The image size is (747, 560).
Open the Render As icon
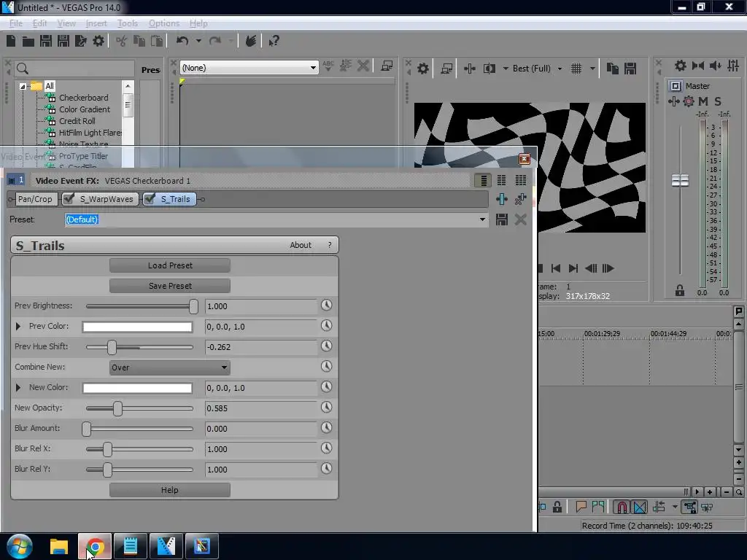click(81, 41)
